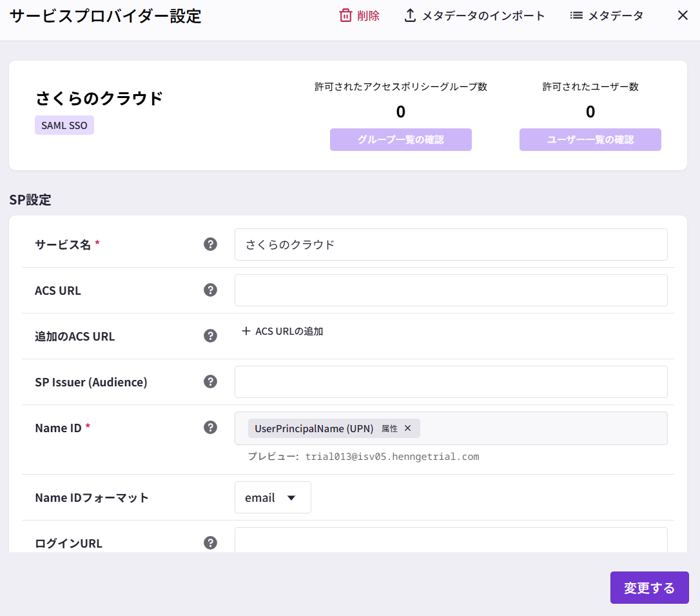This screenshot has width=700, height=616.
Task: Click the グループ一覧の確認 button
Action: click(x=400, y=139)
